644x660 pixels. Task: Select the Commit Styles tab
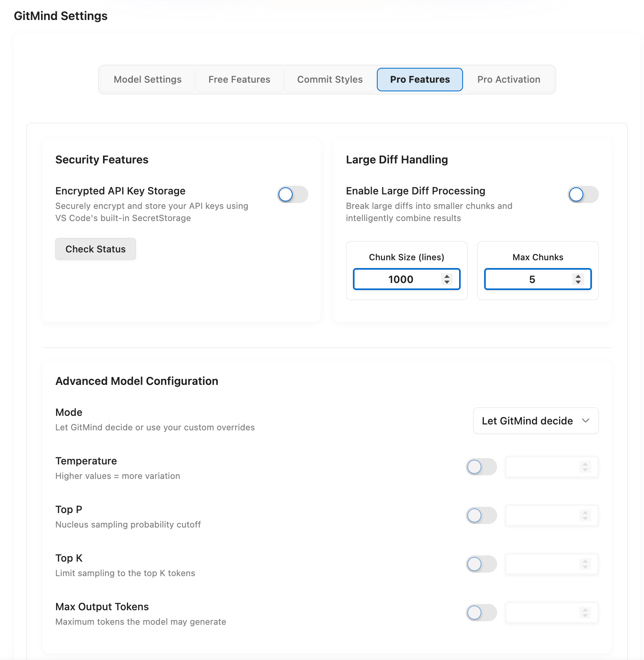pyautogui.click(x=330, y=80)
